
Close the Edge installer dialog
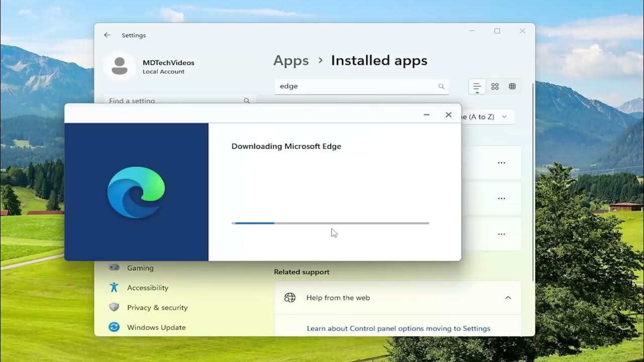click(x=448, y=115)
